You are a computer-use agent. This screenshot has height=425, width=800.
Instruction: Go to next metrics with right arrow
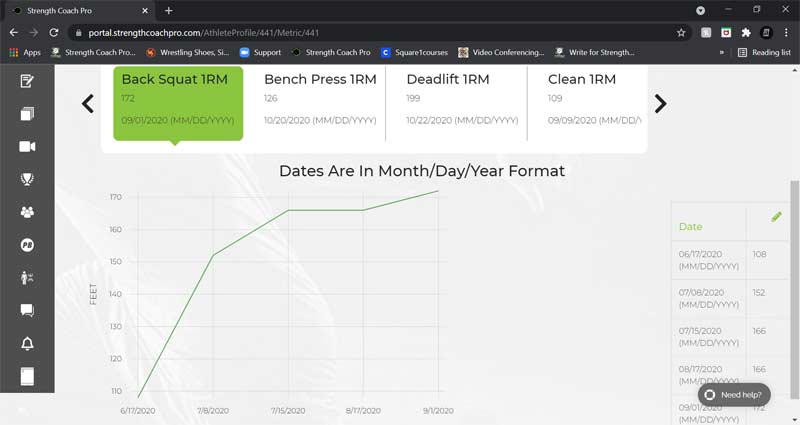pos(660,104)
